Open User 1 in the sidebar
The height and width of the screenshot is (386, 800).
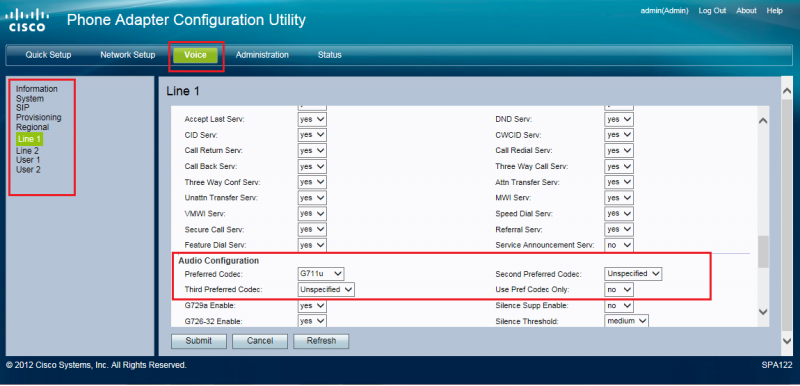tap(28, 160)
